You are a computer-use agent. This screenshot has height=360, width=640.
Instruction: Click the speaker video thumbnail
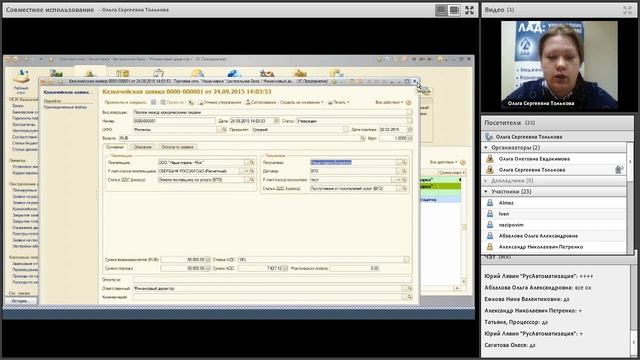[559, 65]
